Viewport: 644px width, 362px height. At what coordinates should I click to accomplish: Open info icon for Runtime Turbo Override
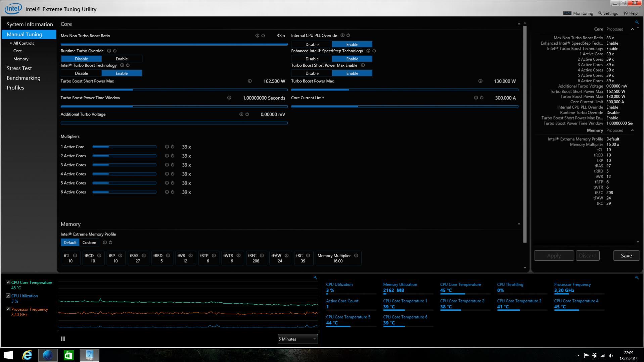pos(109,51)
